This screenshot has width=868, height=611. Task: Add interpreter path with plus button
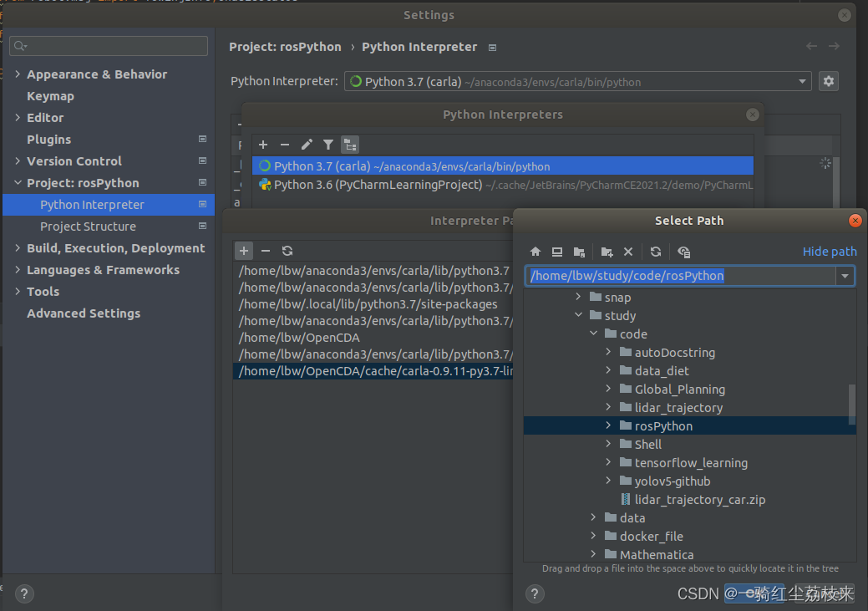[244, 251]
